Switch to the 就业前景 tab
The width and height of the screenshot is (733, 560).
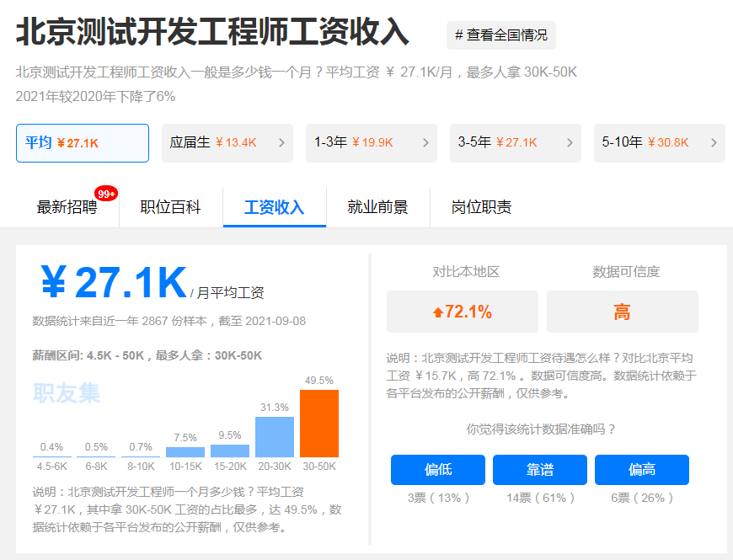click(x=379, y=207)
